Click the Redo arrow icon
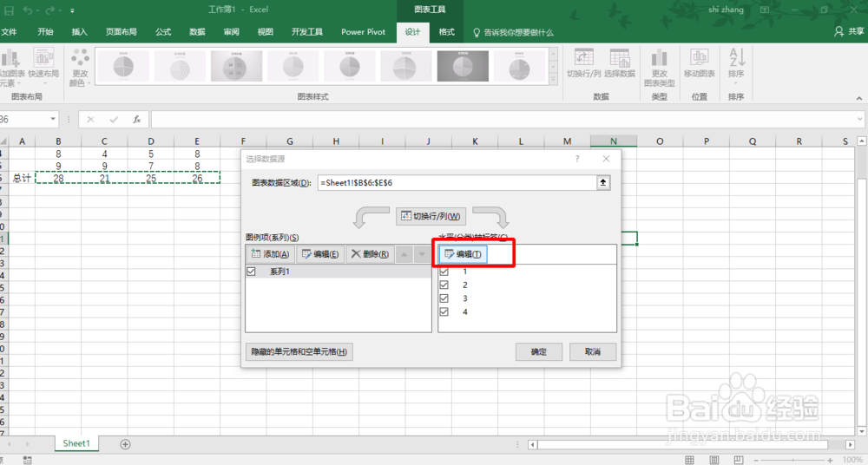Image resolution: width=868 pixels, height=465 pixels. click(x=49, y=10)
